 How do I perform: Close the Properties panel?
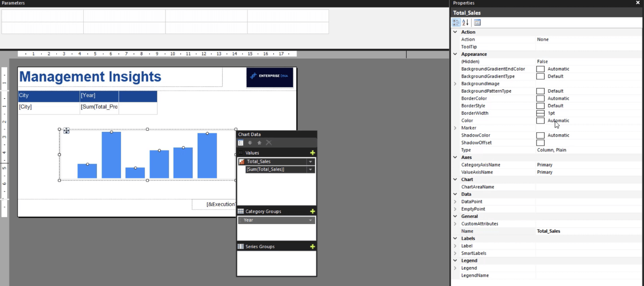(638, 3)
